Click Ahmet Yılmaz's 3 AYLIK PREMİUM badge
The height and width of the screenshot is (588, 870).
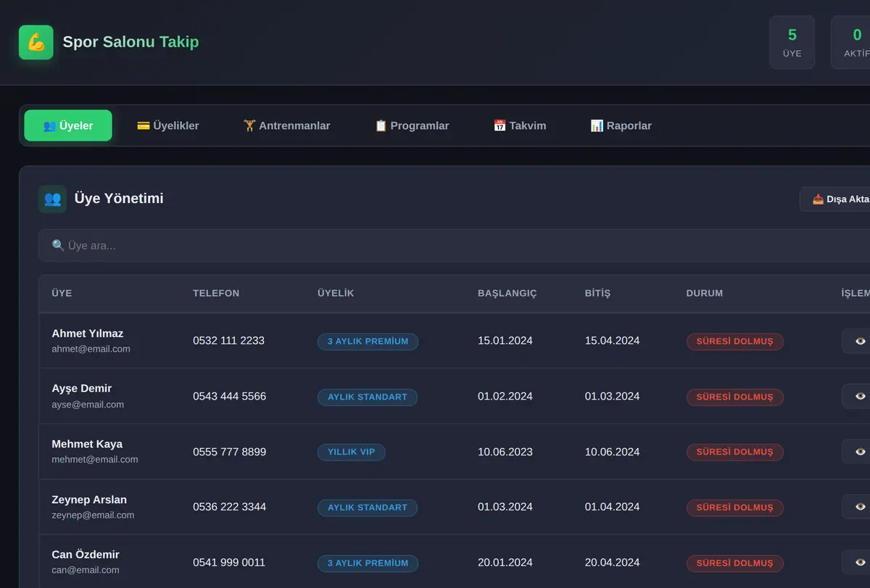368,341
